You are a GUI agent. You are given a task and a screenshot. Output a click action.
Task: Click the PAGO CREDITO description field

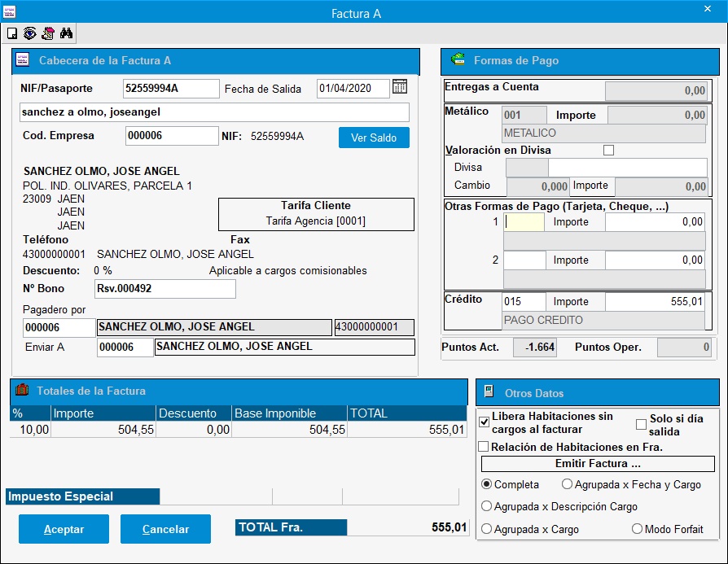603,321
